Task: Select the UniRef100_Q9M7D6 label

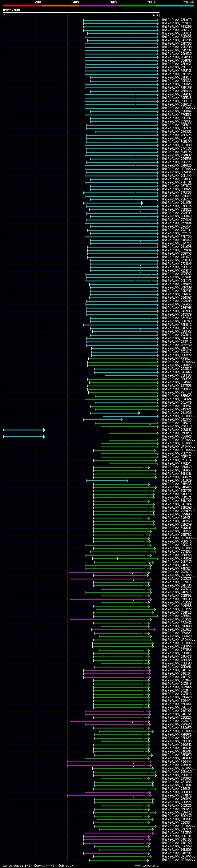Action: 177,43
